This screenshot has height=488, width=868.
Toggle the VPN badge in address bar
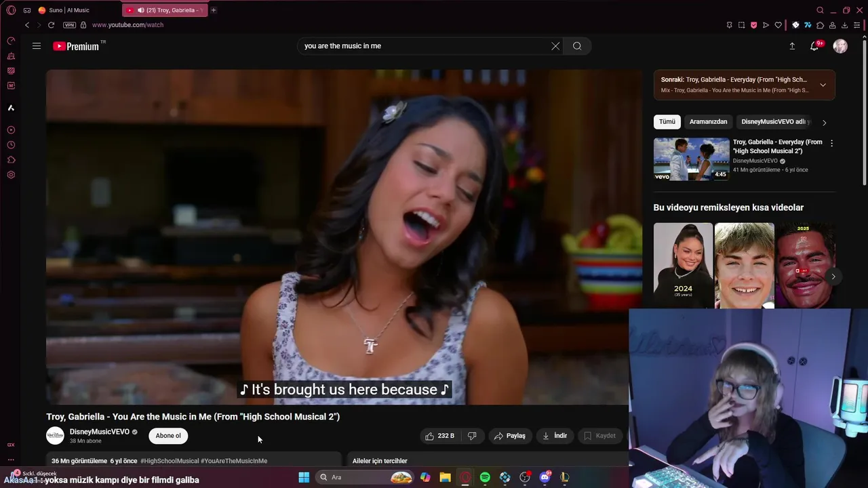tap(69, 25)
